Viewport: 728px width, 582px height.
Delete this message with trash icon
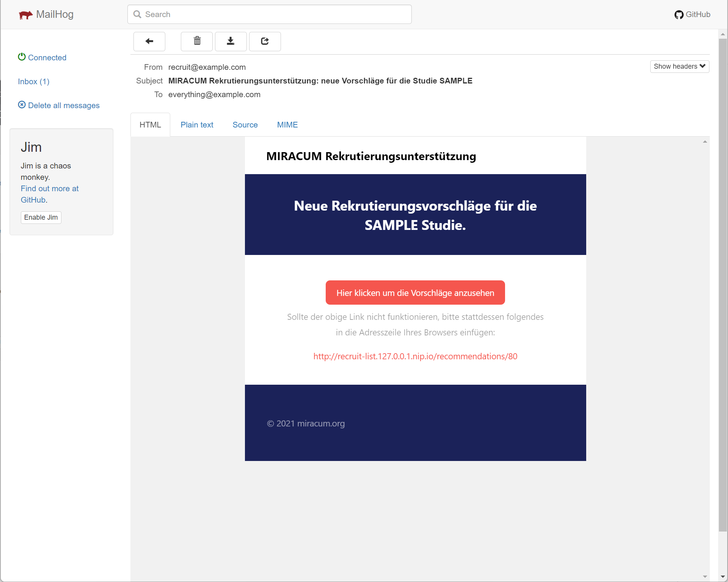tap(197, 41)
